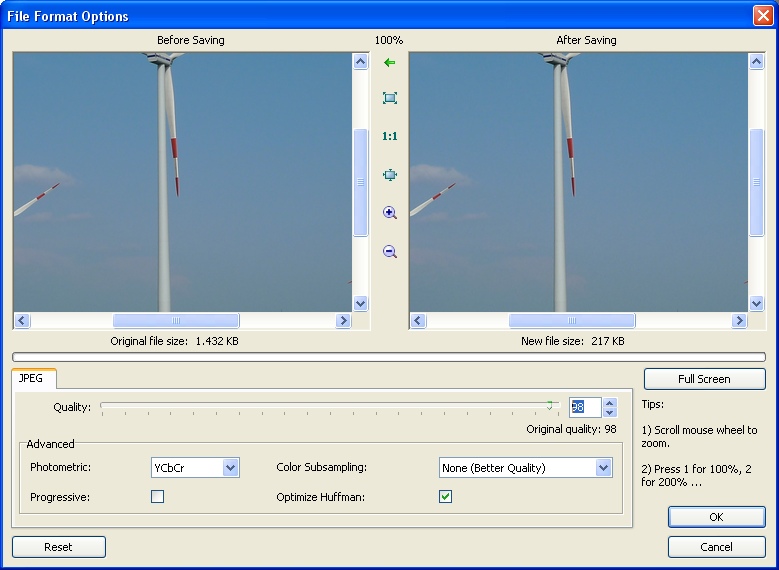Zoom in with the magnifier plus icon
The width and height of the screenshot is (779, 570).
click(390, 213)
